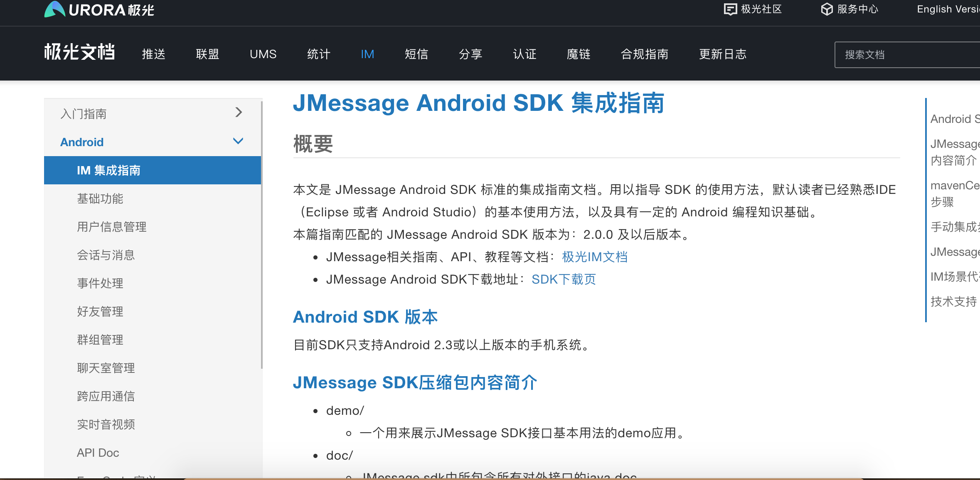Click the Android SDK 版本 heading
Image resolution: width=980 pixels, height=480 pixels.
[365, 317]
